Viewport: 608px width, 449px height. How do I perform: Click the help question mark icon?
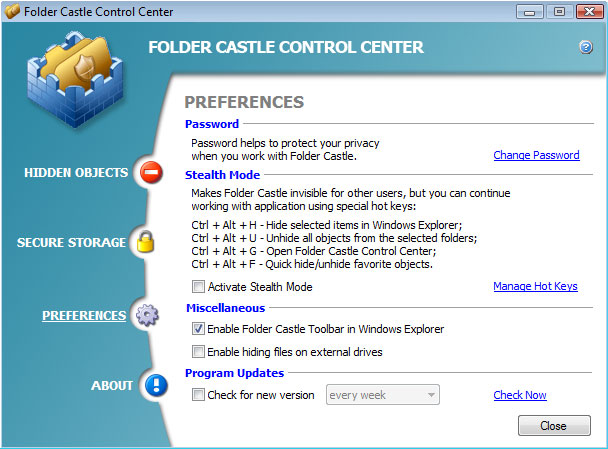pos(586,47)
